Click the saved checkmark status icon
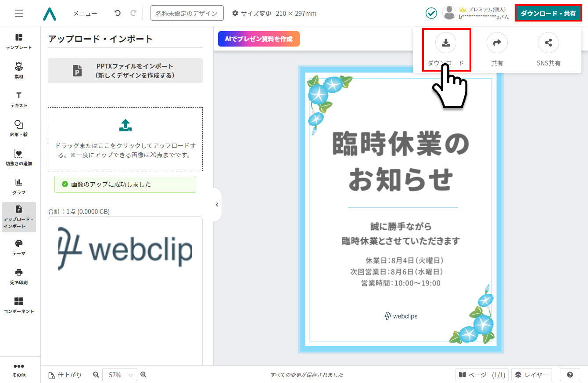Image resolution: width=588 pixels, height=383 pixels. click(431, 13)
